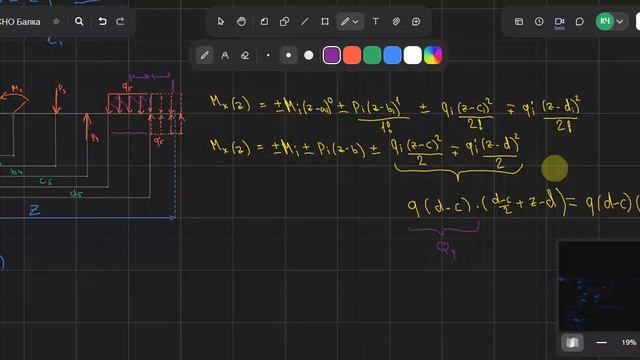Screen dimensions: 640x360
Task: Open the 19% zoom level menu
Action: pyautogui.click(x=629, y=342)
